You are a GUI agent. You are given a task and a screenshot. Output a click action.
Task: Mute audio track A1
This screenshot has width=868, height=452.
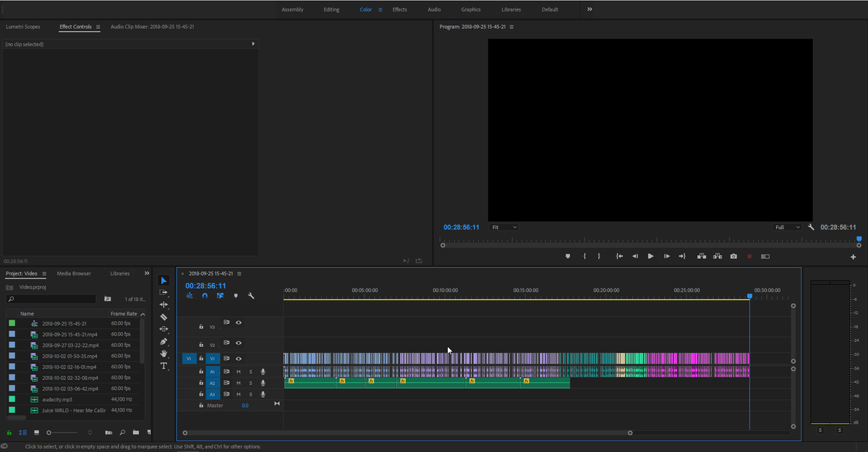tap(239, 372)
